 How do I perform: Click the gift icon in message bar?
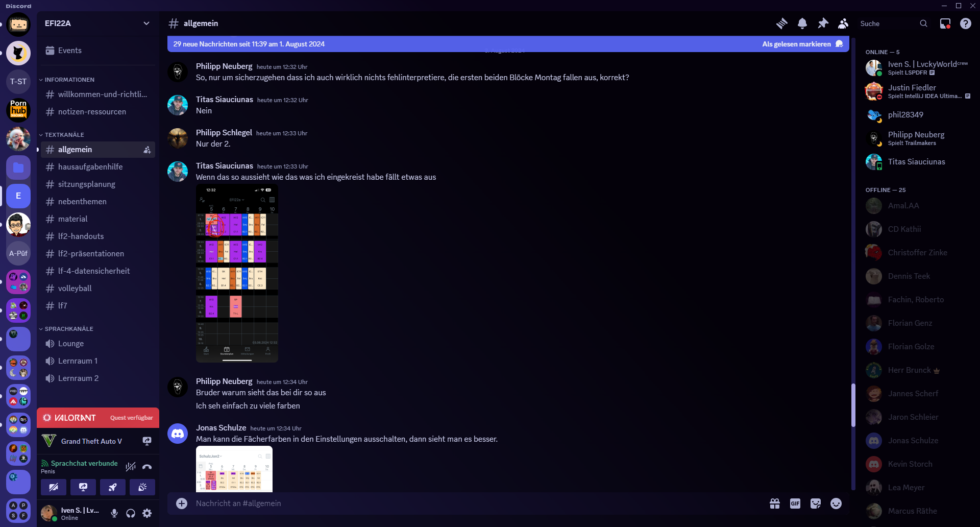[774, 504]
